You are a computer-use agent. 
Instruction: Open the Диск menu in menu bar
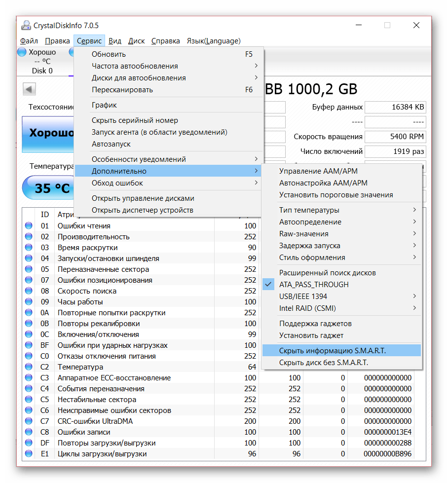pyautogui.click(x=136, y=41)
